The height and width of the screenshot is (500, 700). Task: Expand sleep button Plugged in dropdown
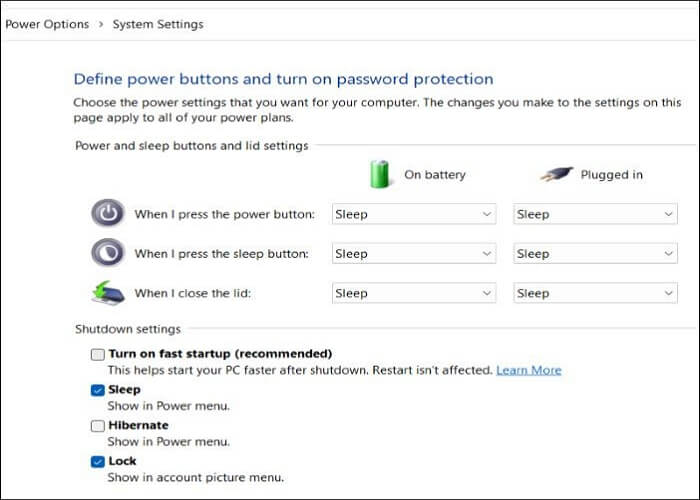click(x=595, y=254)
